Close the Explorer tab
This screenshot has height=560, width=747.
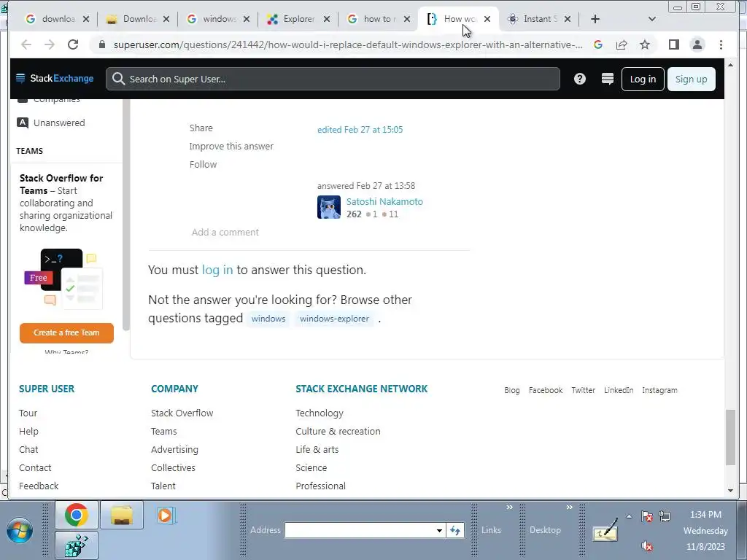pos(327,19)
